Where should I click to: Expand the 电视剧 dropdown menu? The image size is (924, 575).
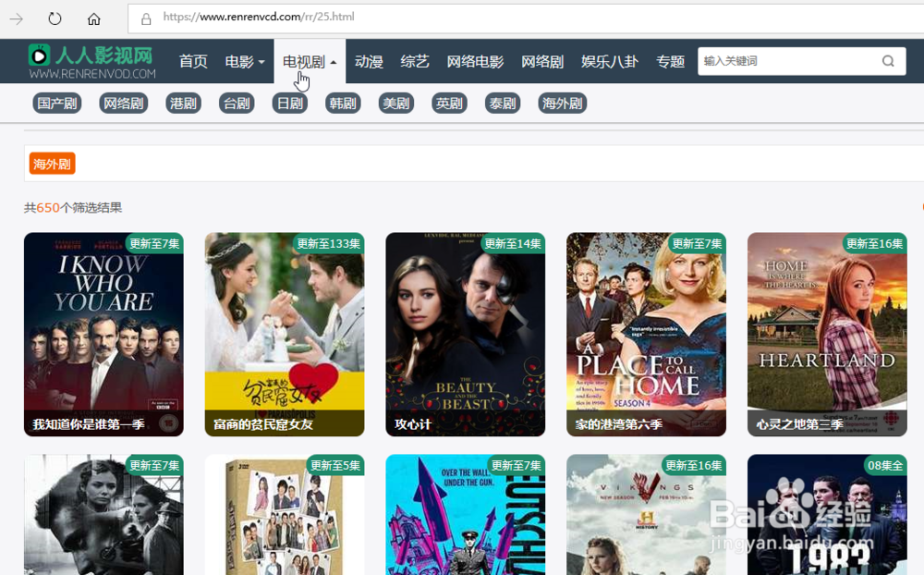pos(310,61)
